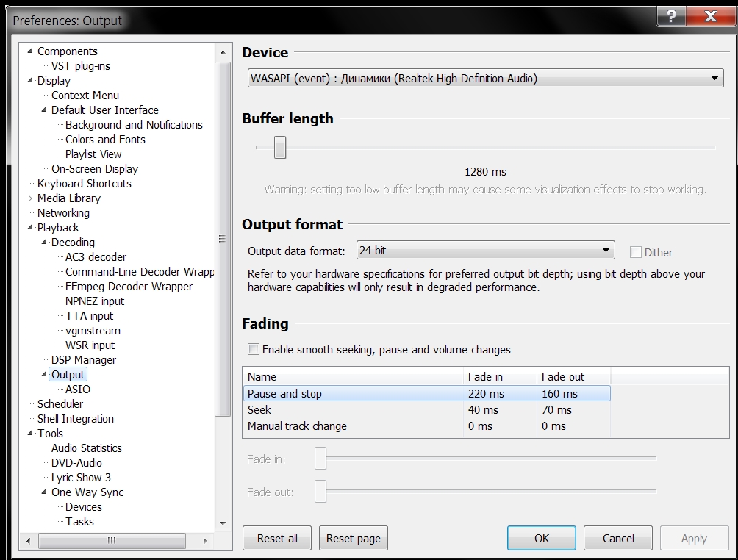Click the Fade in column header
The width and height of the screenshot is (738, 560).
[499, 376]
